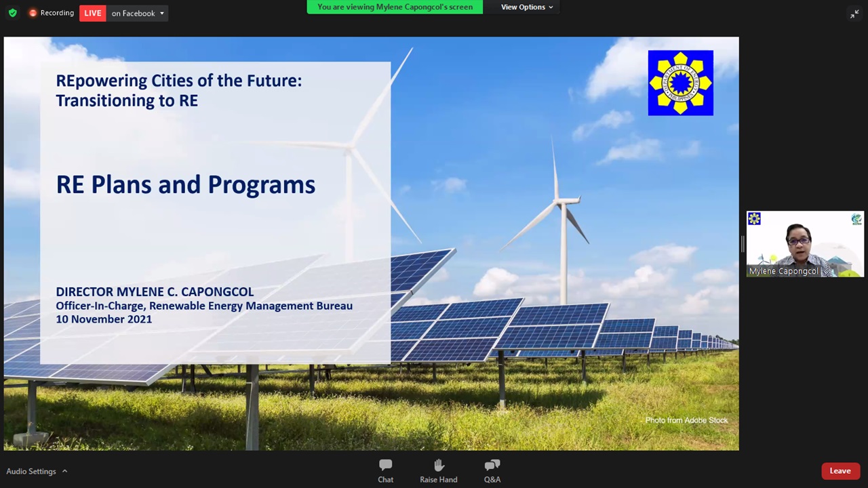868x488 pixels.
Task: Open the View Options dropdown
Action: [527, 7]
